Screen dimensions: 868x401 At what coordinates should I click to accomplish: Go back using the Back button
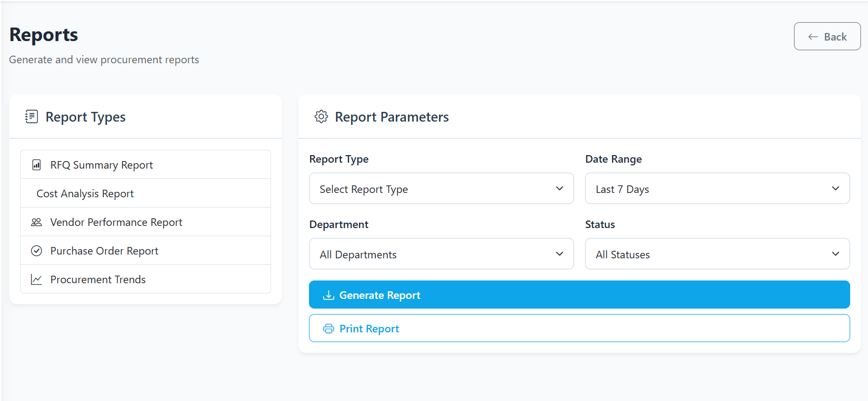point(827,36)
